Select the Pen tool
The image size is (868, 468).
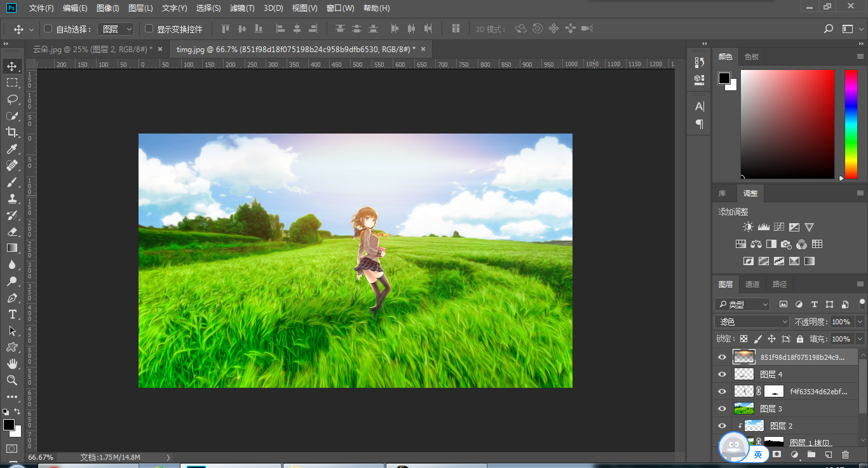(12, 298)
